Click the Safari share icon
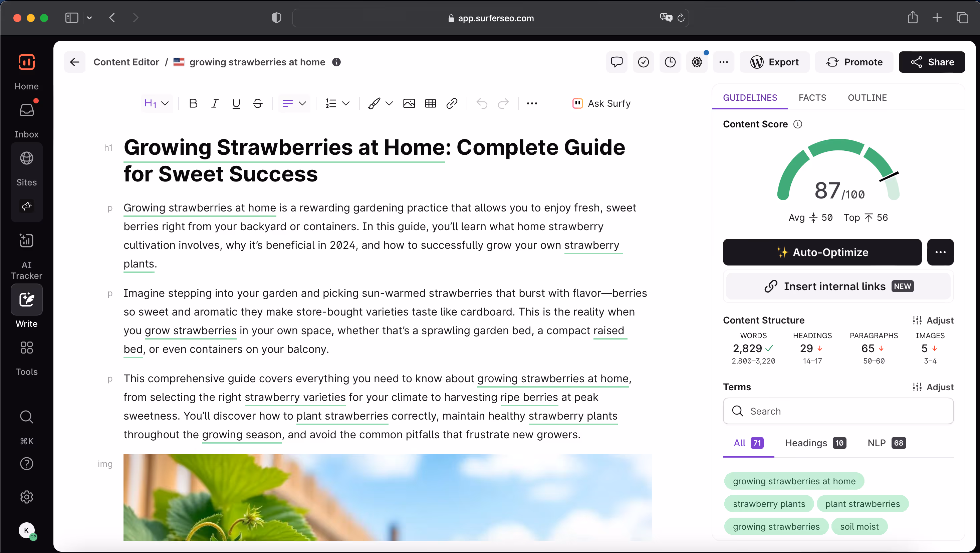This screenshot has height=553, width=980. (x=913, y=17)
